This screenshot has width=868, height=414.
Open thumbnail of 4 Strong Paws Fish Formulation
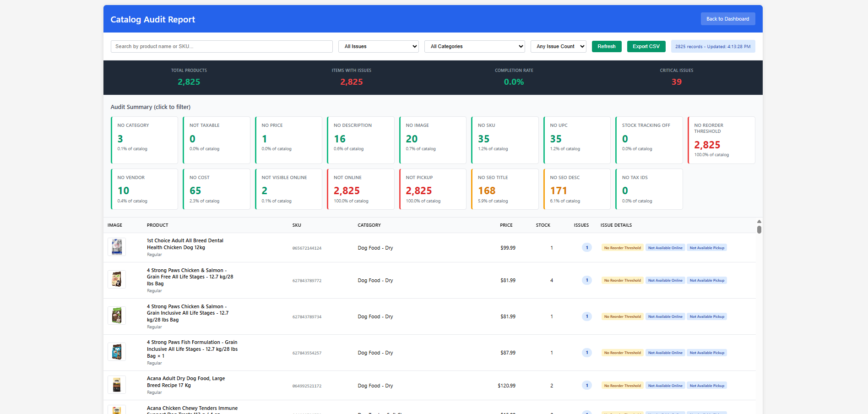pos(117,352)
